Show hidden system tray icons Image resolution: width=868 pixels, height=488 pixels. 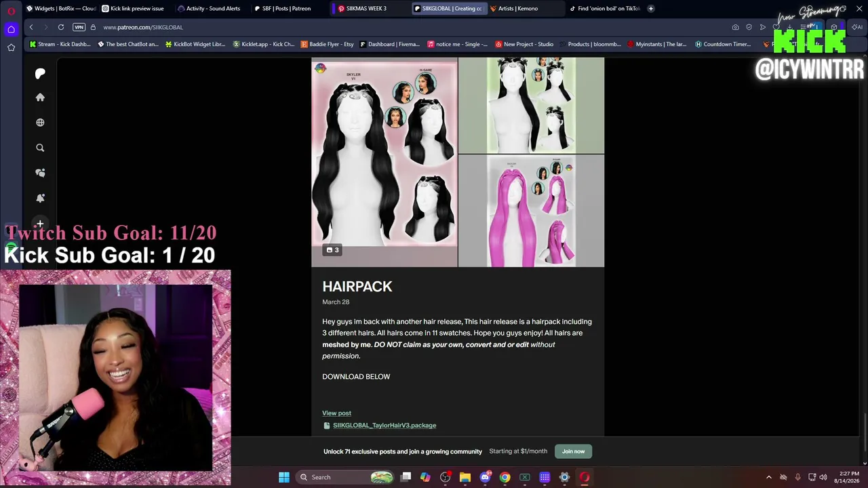769,477
